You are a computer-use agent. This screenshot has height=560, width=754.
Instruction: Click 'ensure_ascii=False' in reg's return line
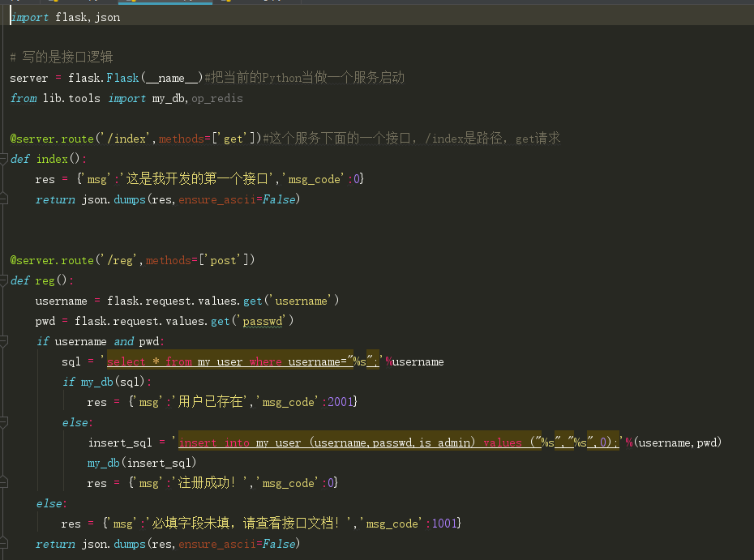[x=237, y=544]
